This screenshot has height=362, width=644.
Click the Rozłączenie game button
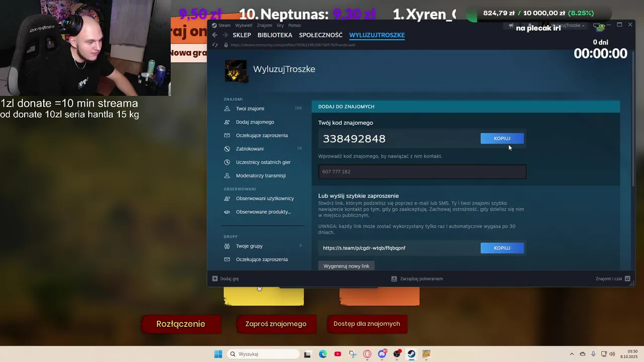click(x=181, y=324)
